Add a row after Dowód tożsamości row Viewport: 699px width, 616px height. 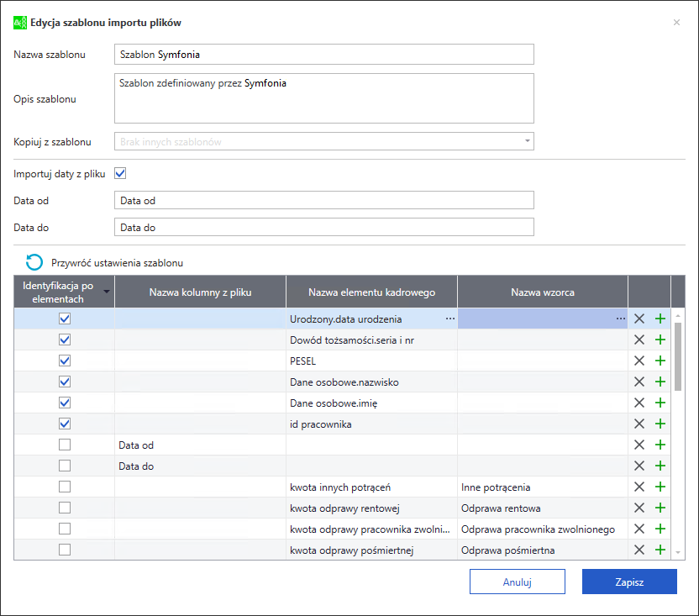(660, 340)
